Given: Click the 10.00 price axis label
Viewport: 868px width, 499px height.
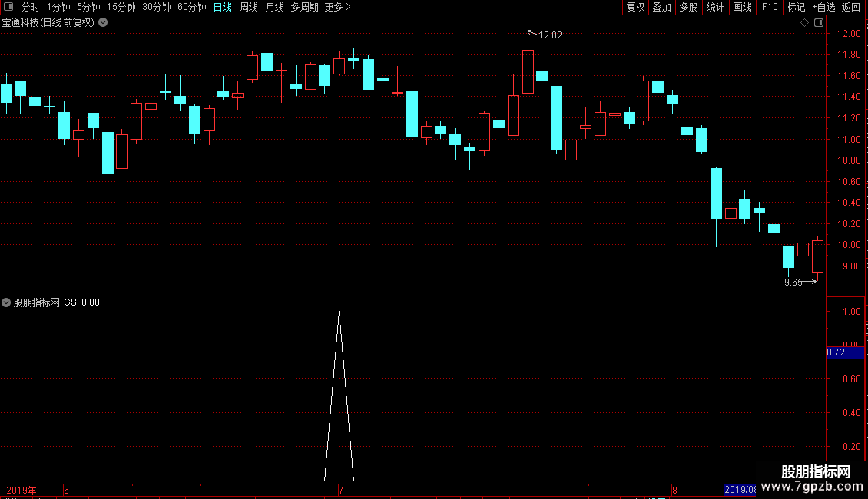Looking at the screenshot, I should pyautogui.click(x=849, y=245).
